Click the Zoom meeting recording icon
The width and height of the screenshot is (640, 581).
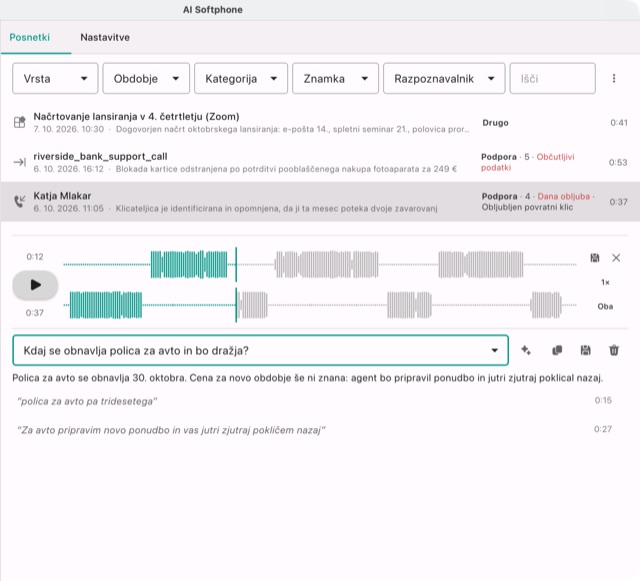pos(20,122)
